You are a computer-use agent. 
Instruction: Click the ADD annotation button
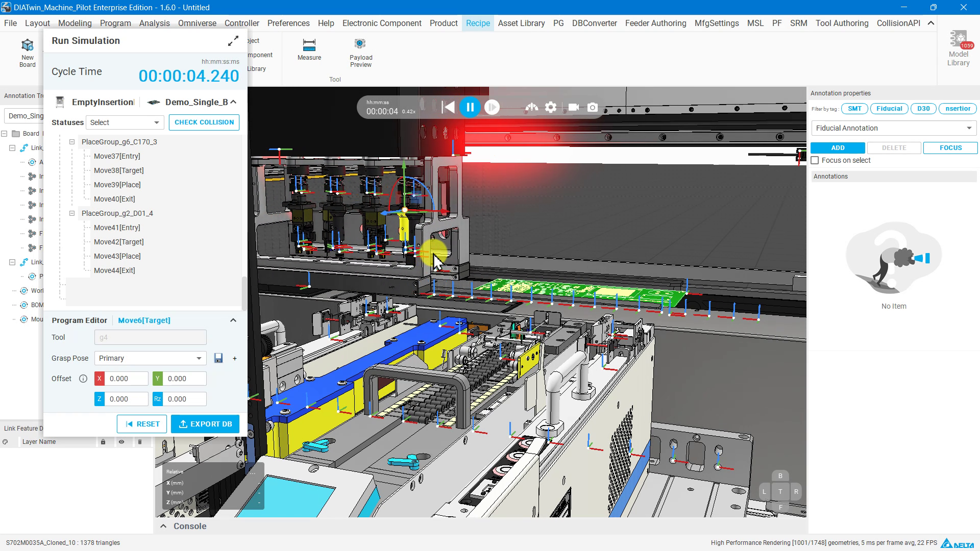tap(838, 148)
